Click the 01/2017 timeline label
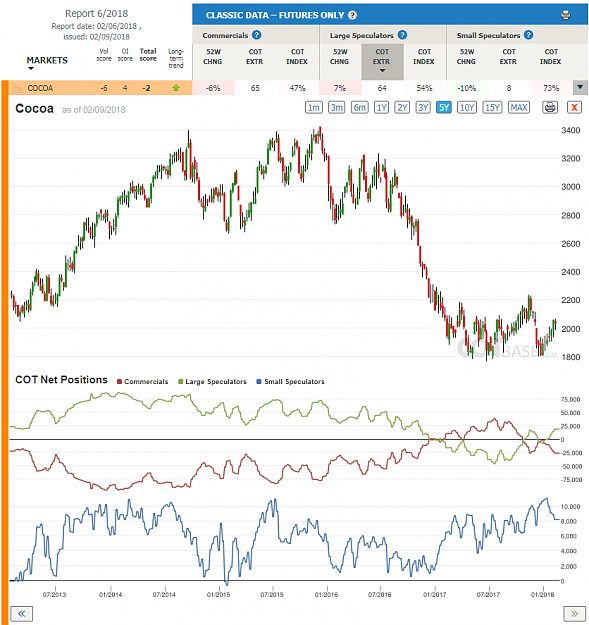589x625 pixels. click(434, 594)
